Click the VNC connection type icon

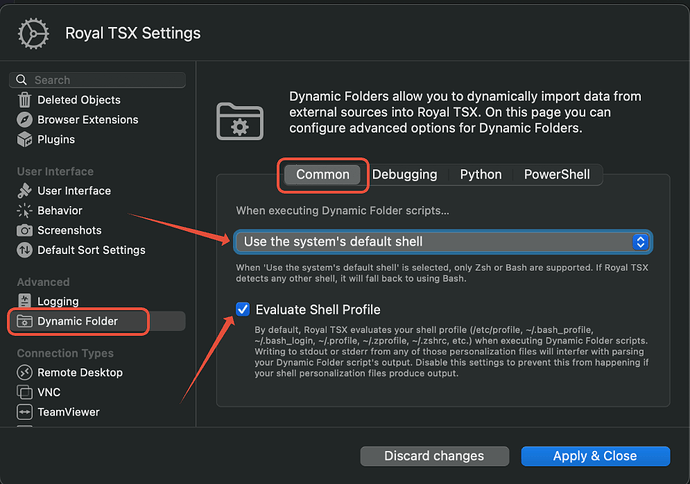point(25,393)
